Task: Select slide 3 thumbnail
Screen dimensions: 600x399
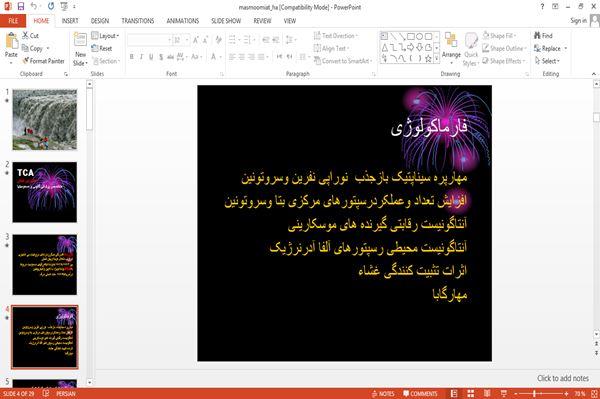Action: (45, 265)
